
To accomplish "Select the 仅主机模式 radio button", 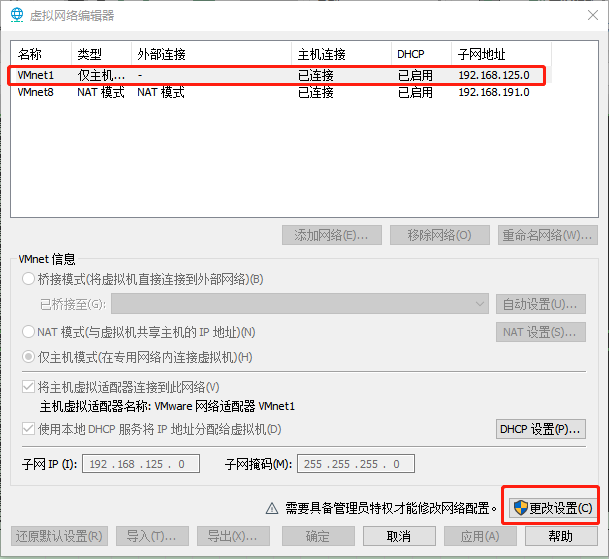I will [28, 357].
